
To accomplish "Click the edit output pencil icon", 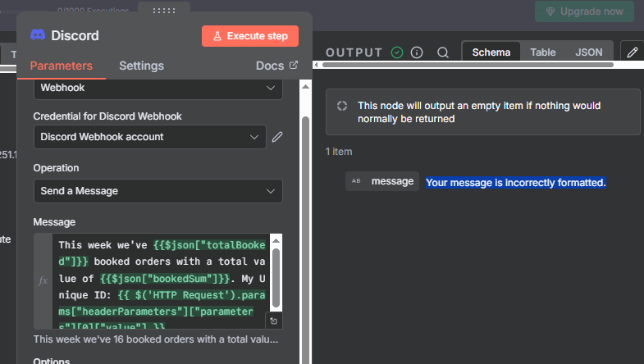I will pyautogui.click(x=632, y=52).
